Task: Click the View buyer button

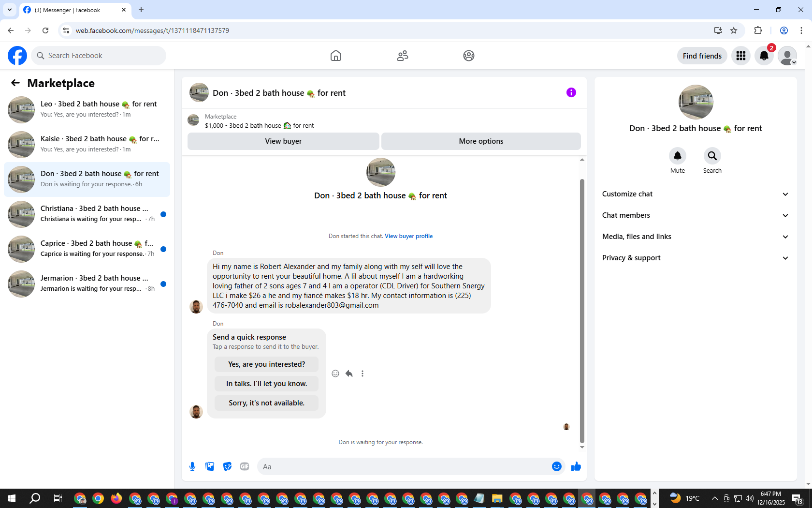Action: pyautogui.click(x=283, y=141)
